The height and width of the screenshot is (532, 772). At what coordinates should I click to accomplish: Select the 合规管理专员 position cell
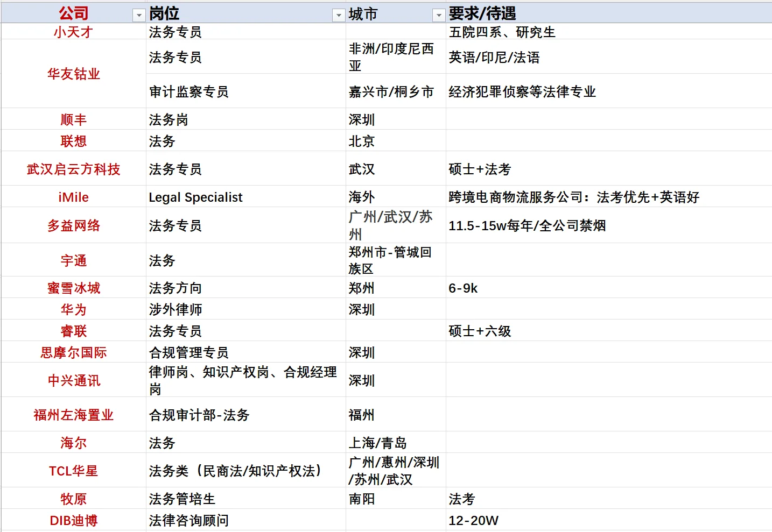coord(246,352)
